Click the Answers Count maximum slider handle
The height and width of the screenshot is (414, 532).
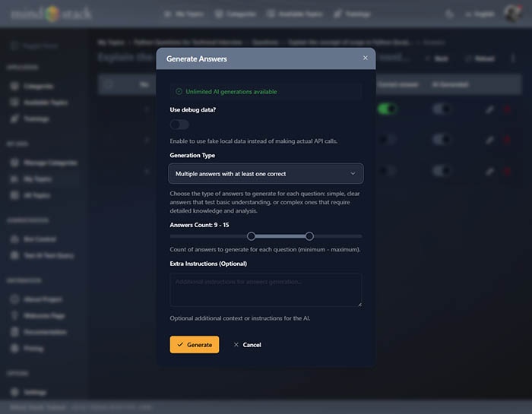click(x=309, y=236)
